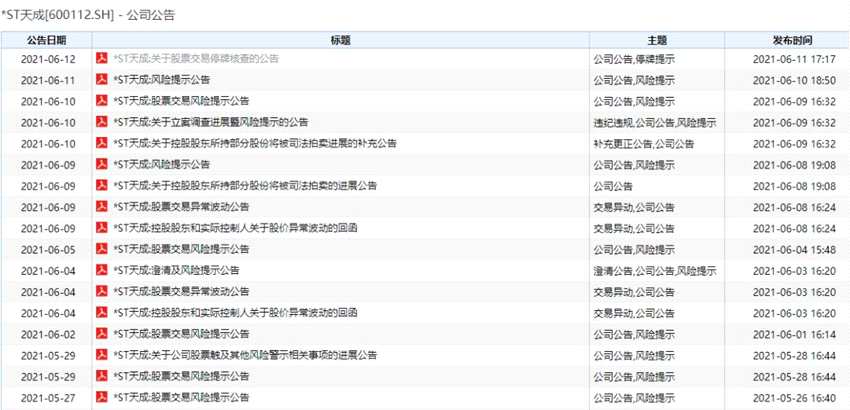Open PDF icon for 2021-05-27 股票交易风险提示公告
Screen dimensions: 850x410
(102, 397)
